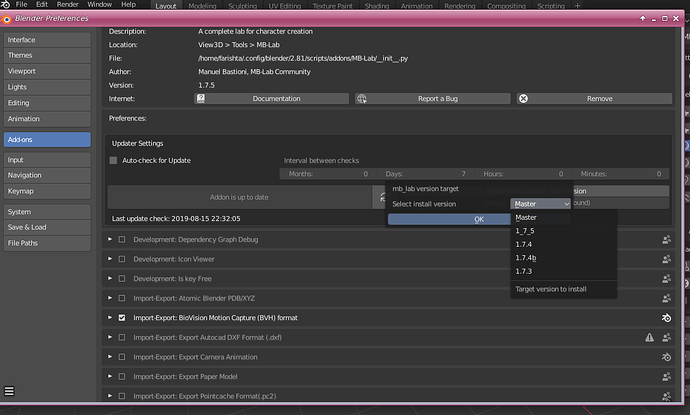Click Blender icon on Export Camera Animation row

pyautogui.click(x=666, y=357)
